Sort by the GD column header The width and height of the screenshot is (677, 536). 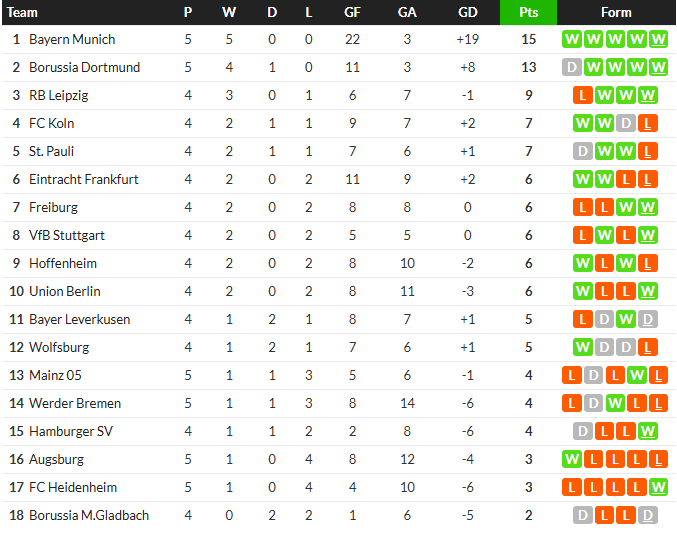point(468,12)
